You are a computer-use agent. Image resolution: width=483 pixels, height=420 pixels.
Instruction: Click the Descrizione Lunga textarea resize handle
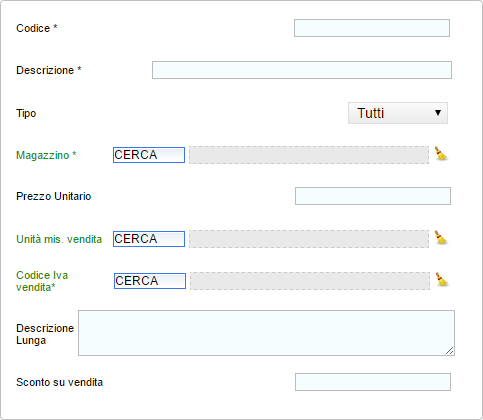click(x=450, y=351)
